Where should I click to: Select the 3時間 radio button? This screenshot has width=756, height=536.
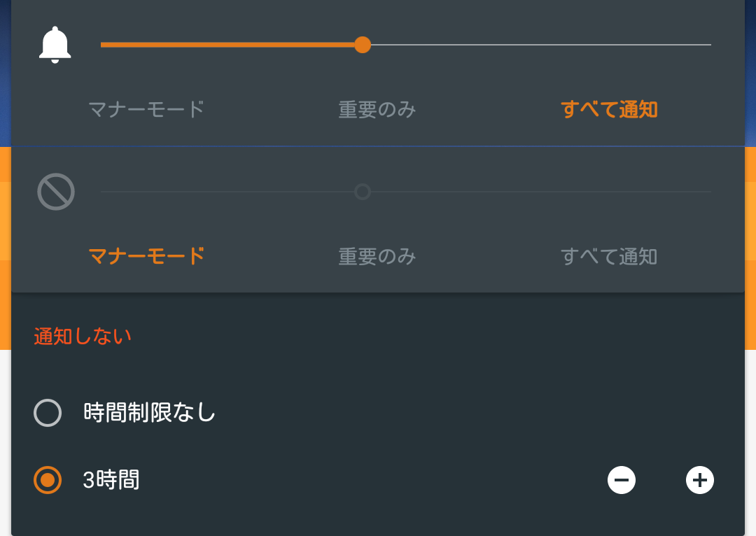(x=48, y=480)
